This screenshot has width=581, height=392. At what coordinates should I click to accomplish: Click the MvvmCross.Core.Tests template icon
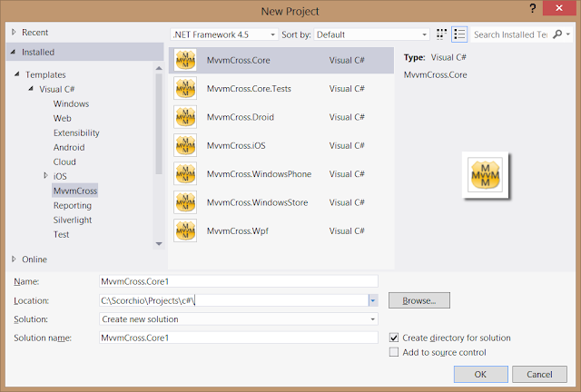pos(185,89)
